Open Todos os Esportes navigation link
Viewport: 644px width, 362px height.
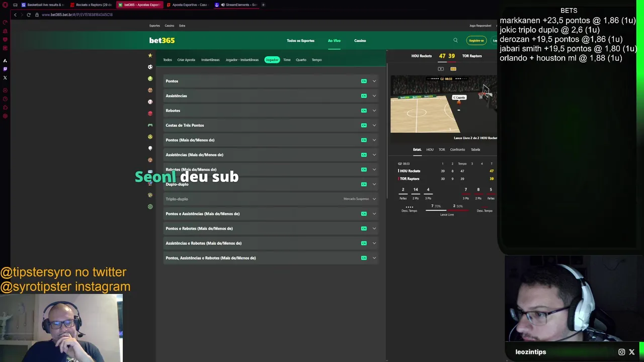(x=300, y=41)
